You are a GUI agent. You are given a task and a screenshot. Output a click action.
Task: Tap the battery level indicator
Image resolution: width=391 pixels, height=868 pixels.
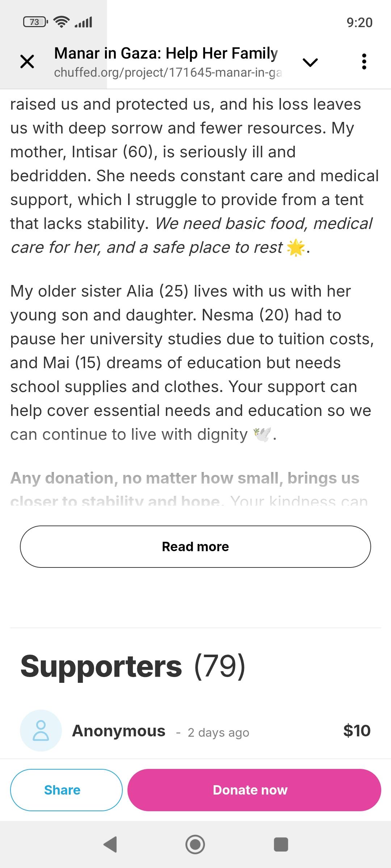click(x=35, y=22)
